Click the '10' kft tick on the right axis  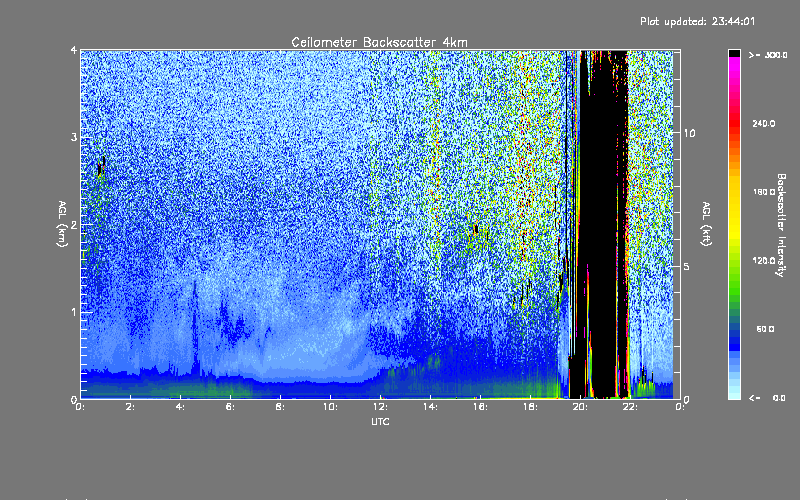point(689,133)
